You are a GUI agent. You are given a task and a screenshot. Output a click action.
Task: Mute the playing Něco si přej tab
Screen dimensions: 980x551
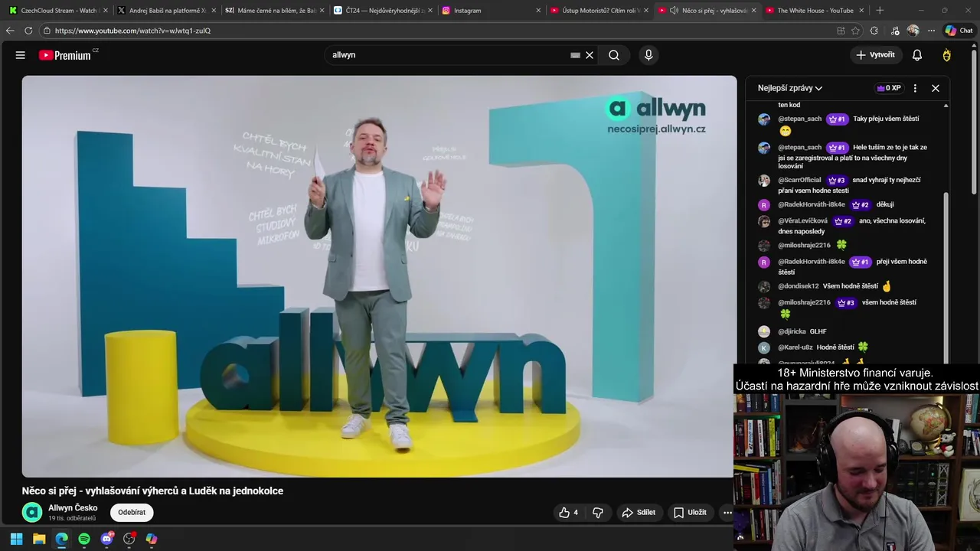tap(674, 11)
